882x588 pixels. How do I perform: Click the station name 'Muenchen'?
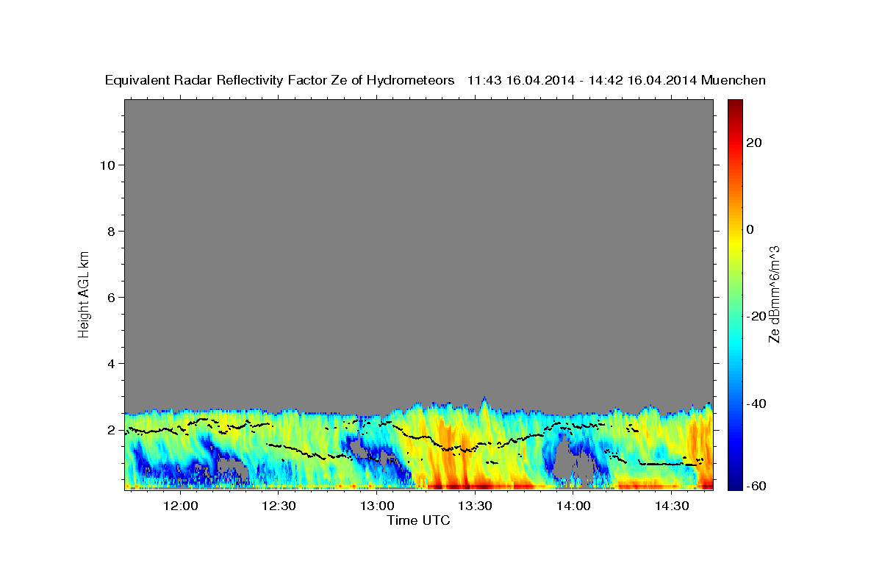pyautogui.click(x=734, y=81)
